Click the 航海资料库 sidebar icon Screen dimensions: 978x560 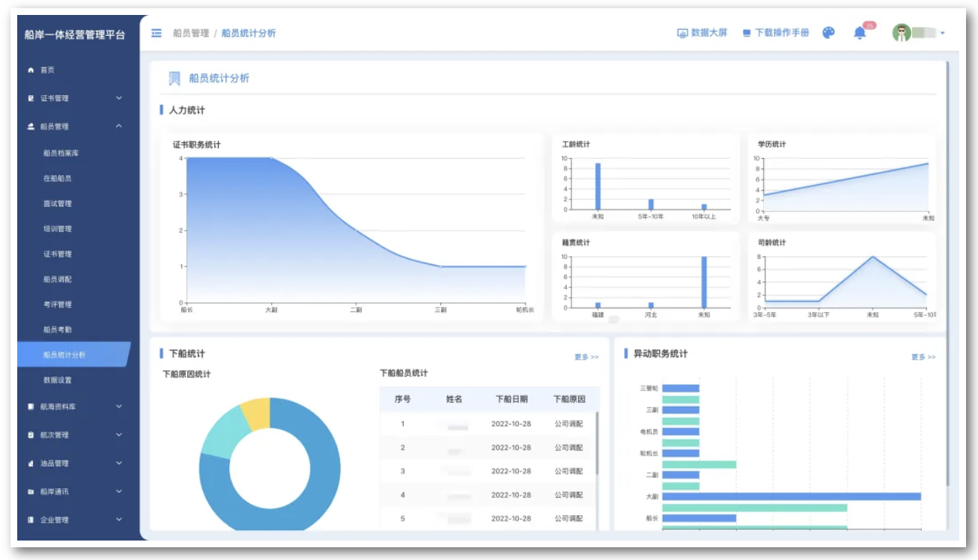click(x=31, y=407)
